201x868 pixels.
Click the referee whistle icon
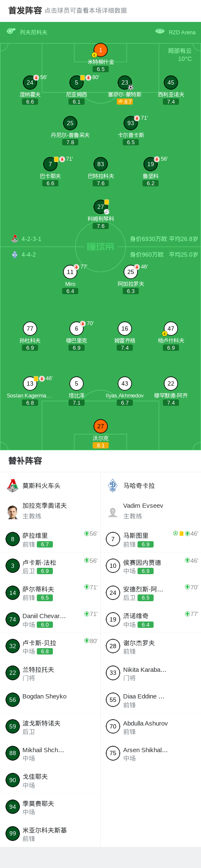(x=11, y=31)
